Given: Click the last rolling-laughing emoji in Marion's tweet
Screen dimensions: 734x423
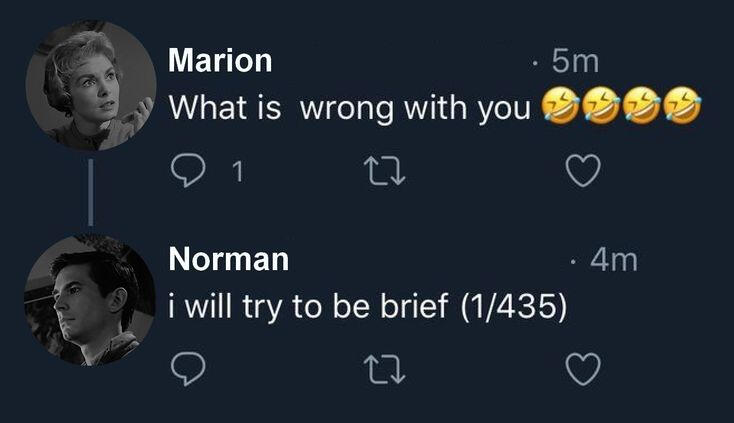Looking at the screenshot, I should pos(683,105).
